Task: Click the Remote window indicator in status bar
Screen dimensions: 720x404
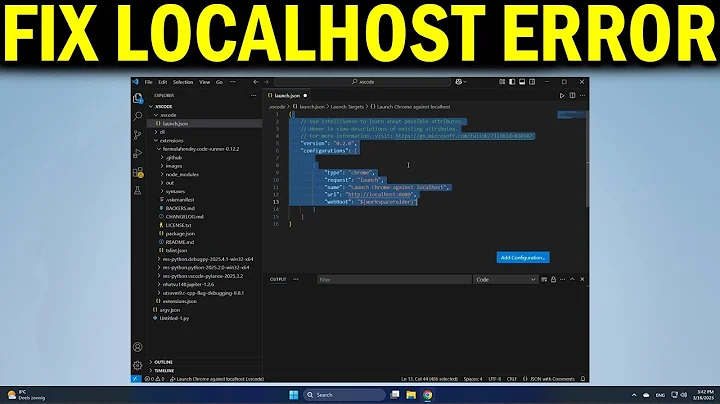Action: pos(136,379)
